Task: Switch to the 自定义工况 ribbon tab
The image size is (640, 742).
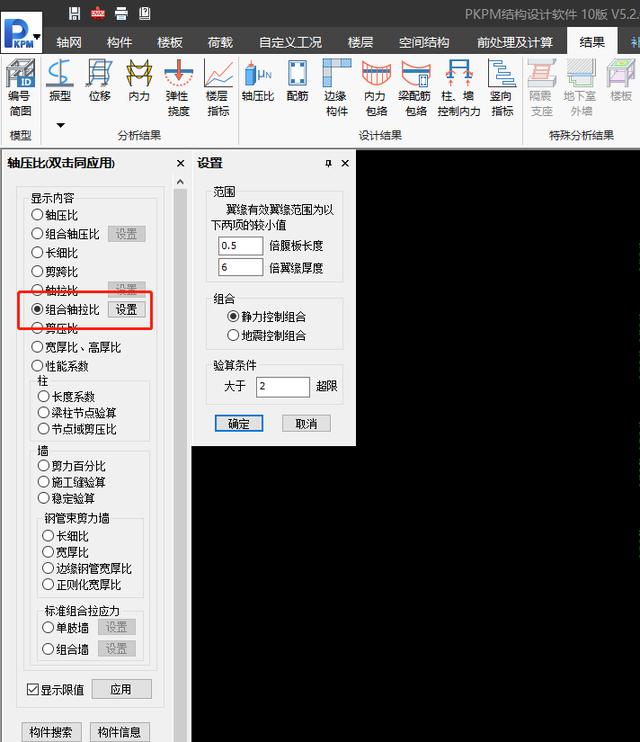Action: [x=290, y=43]
